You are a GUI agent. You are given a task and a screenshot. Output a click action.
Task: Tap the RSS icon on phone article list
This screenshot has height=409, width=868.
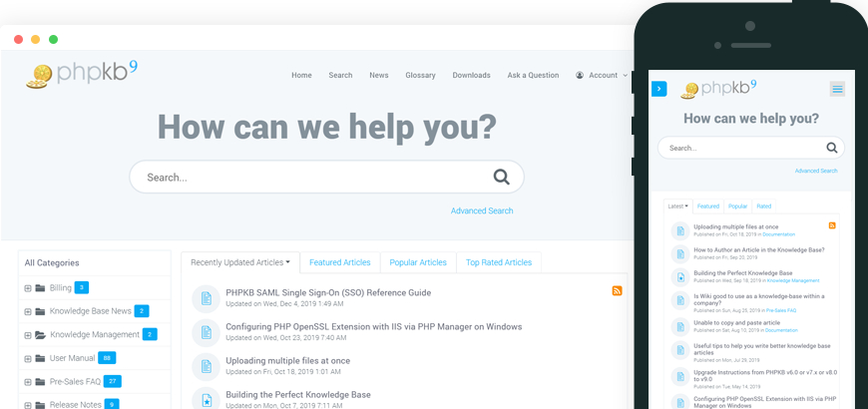click(x=832, y=225)
